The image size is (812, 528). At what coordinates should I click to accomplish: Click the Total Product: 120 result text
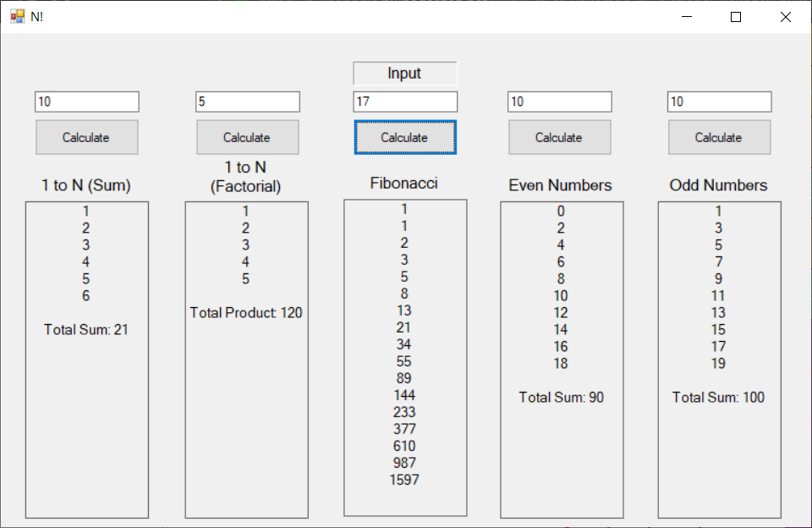click(x=246, y=312)
